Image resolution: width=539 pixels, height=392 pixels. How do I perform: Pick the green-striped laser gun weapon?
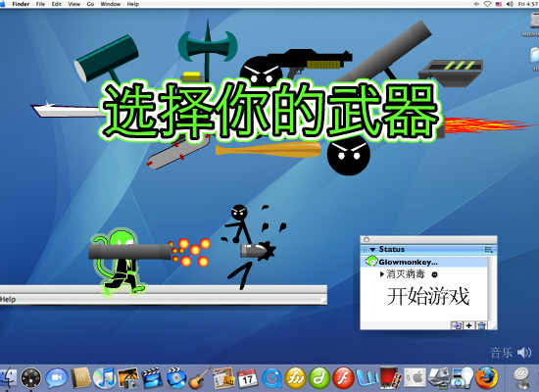click(x=451, y=73)
